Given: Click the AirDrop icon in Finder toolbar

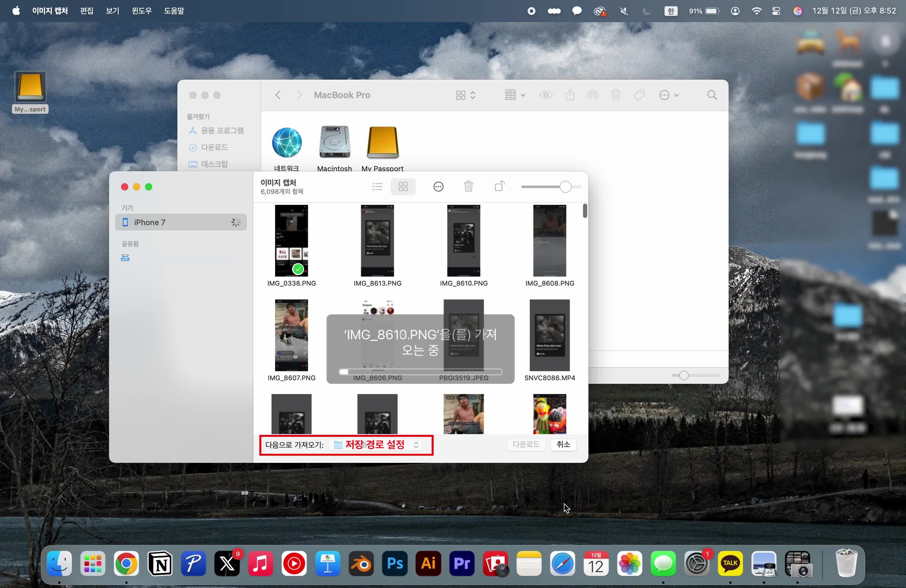Looking at the screenshot, I should click(593, 95).
